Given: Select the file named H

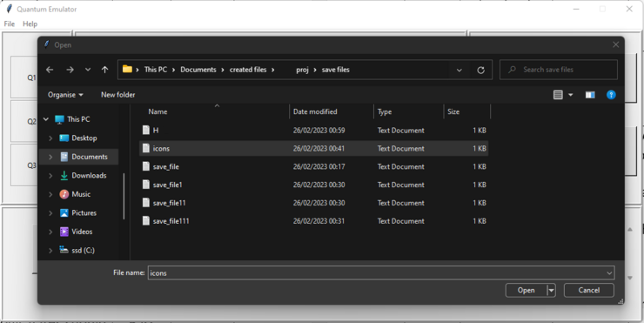Looking at the screenshot, I should pos(314,131).
